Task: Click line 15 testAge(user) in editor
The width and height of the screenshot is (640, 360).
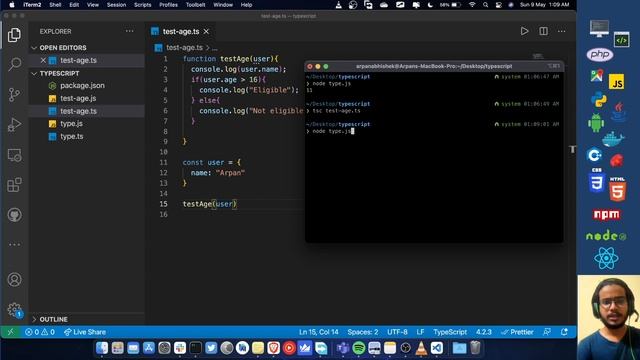Action: pos(209,204)
